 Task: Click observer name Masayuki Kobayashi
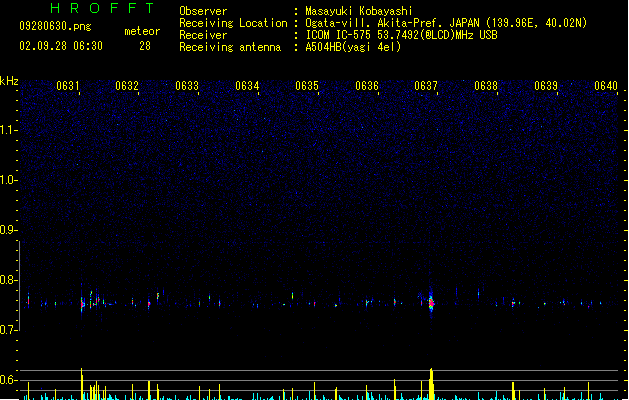pyautogui.click(x=359, y=11)
